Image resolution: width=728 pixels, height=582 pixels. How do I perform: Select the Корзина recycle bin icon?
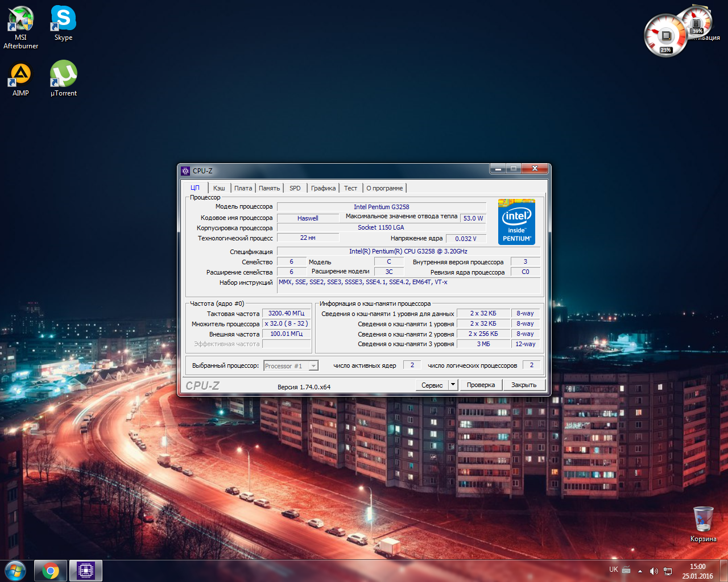coord(704,524)
